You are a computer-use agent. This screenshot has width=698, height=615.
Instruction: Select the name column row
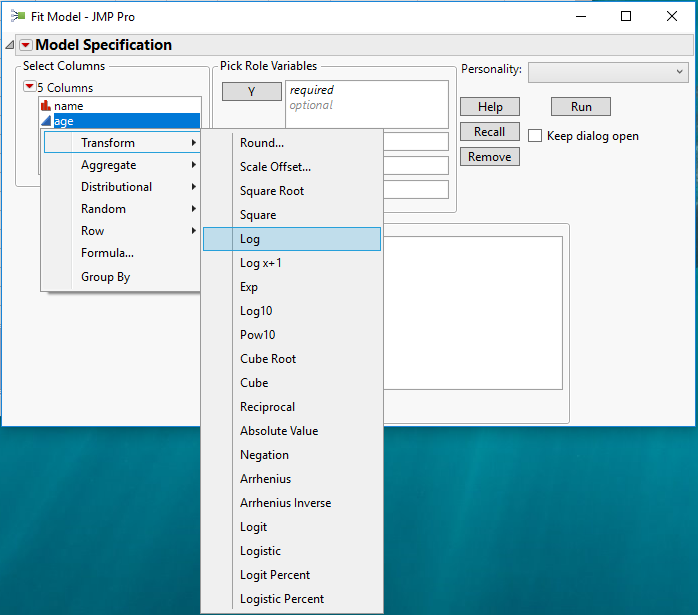120,106
